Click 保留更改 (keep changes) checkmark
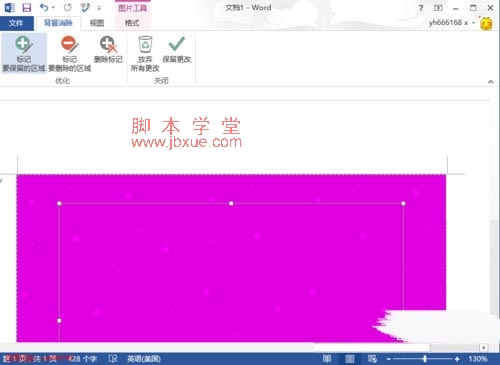 pyautogui.click(x=177, y=50)
